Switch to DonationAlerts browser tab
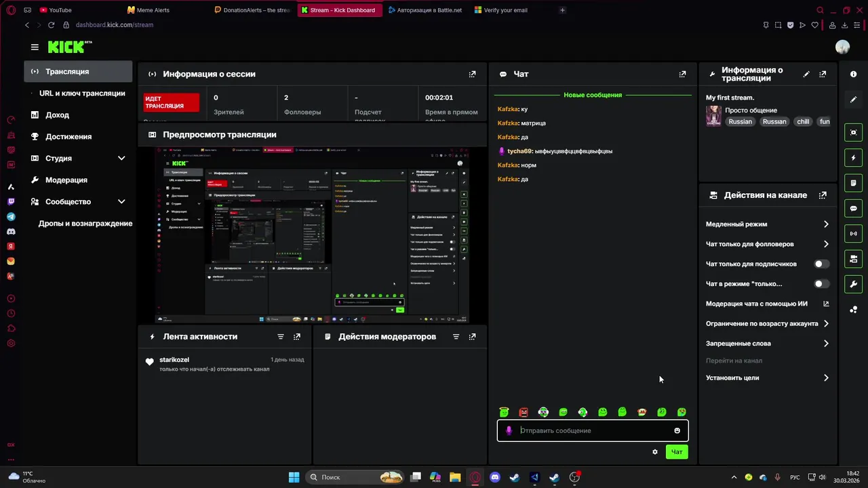Image resolution: width=868 pixels, height=488 pixels. tap(252, 10)
